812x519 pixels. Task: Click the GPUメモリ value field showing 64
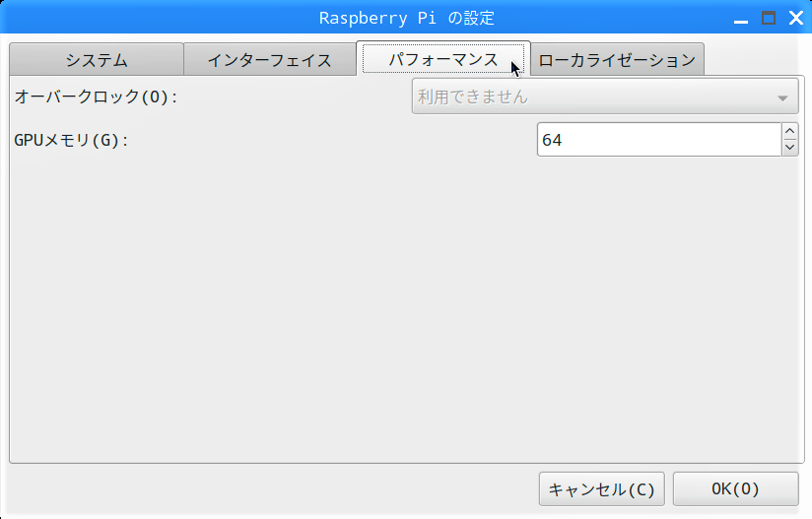tap(658, 140)
